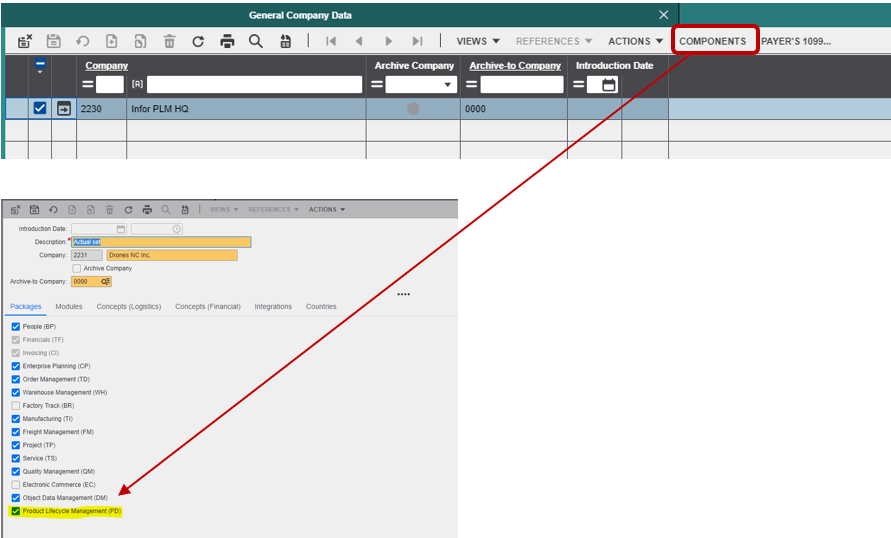This screenshot has height=538, width=891.
Task: Click the Payer's 1099 button
Action: pyautogui.click(x=796, y=41)
